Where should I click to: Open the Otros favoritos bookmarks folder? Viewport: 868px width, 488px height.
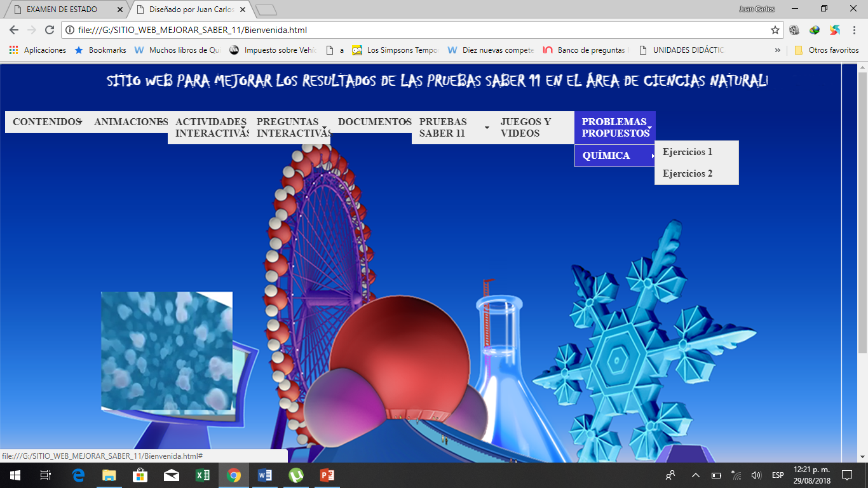coord(827,50)
